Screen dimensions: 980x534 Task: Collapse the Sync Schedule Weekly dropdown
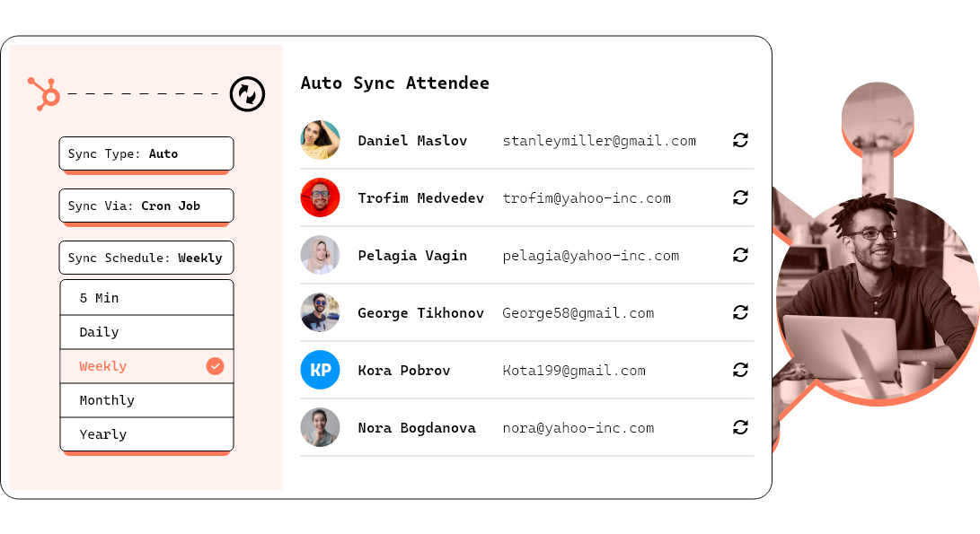pos(146,258)
